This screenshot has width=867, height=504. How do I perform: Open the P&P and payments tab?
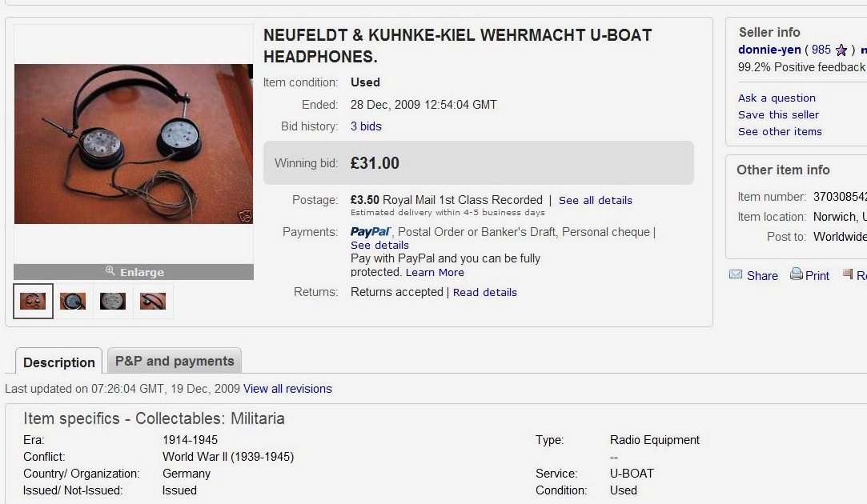pyautogui.click(x=175, y=361)
